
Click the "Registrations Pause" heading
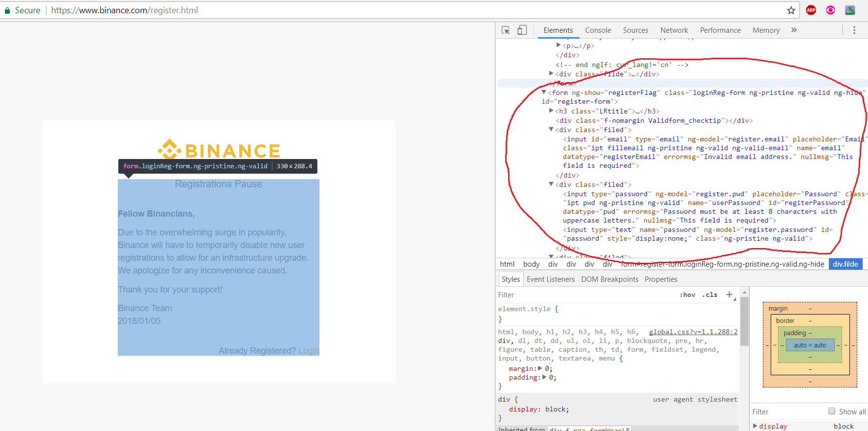pos(219,184)
